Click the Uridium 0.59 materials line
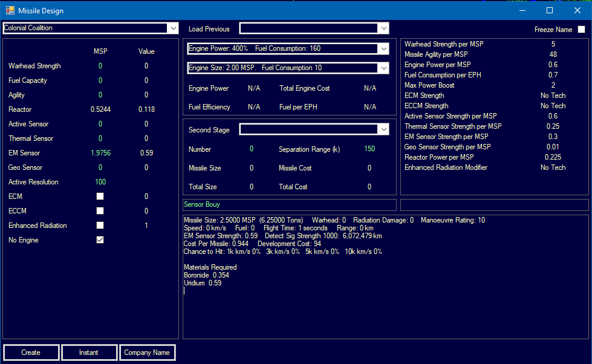 point(203,283)
